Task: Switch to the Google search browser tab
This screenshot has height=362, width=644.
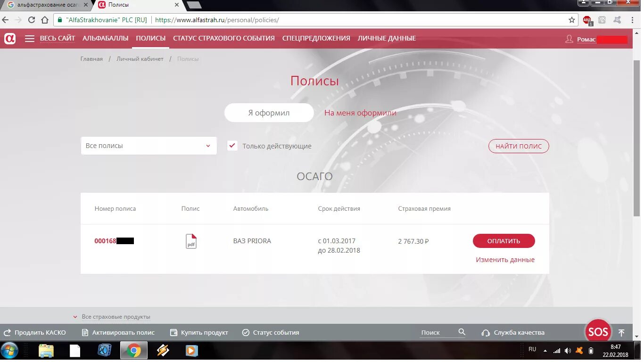Action: click(x=46, y=5)
